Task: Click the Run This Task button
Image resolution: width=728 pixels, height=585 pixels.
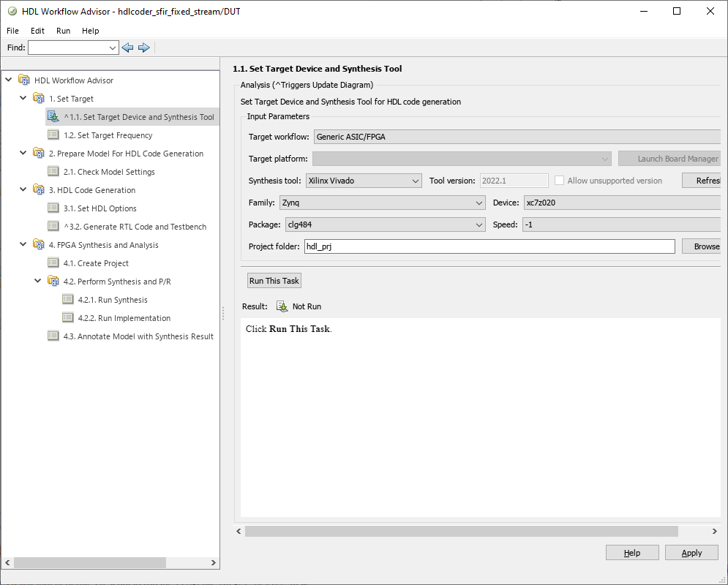Action: pyautogui.click(x=274, y=281)
